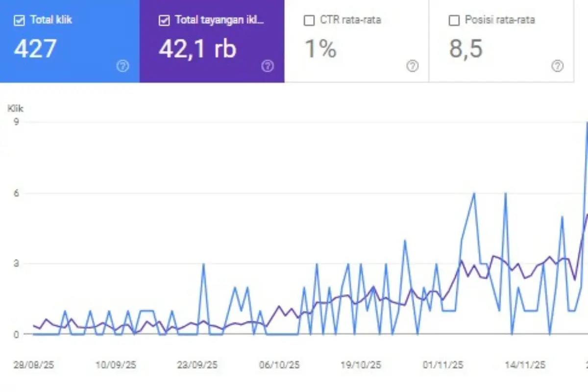Image resolution: width=588 pixels, height=392 pixels.
Task: Click the 1% average CTR value
Action: [320, 49]
